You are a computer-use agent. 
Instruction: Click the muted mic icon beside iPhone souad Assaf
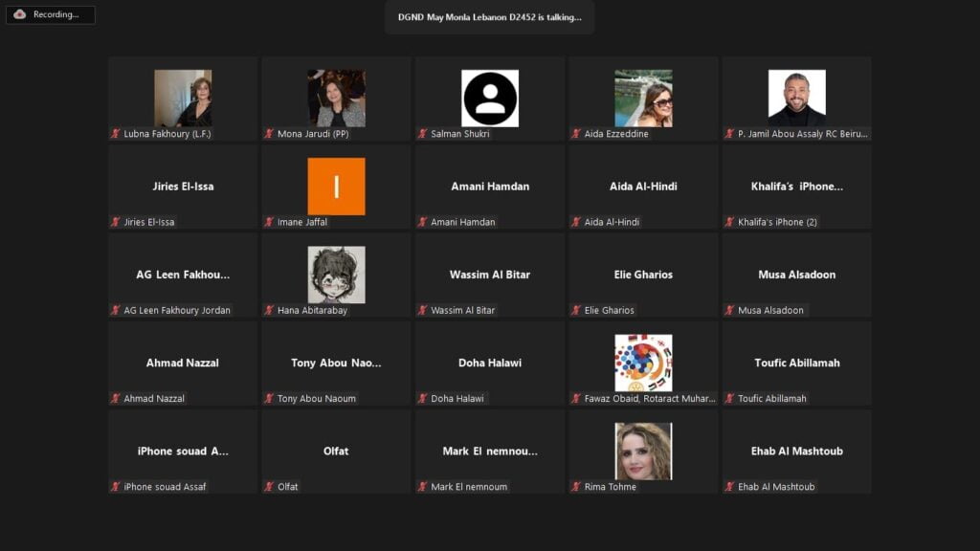[116, 487]
